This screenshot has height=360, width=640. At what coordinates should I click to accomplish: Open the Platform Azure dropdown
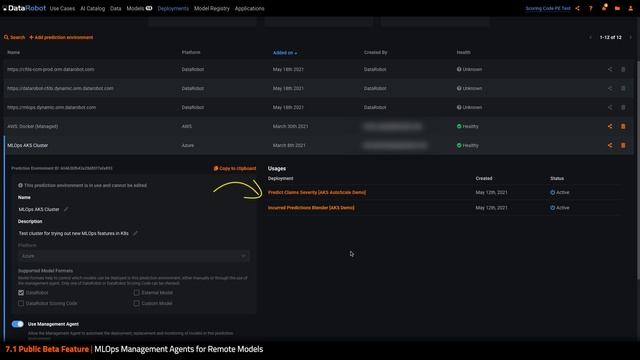[134, 256]
